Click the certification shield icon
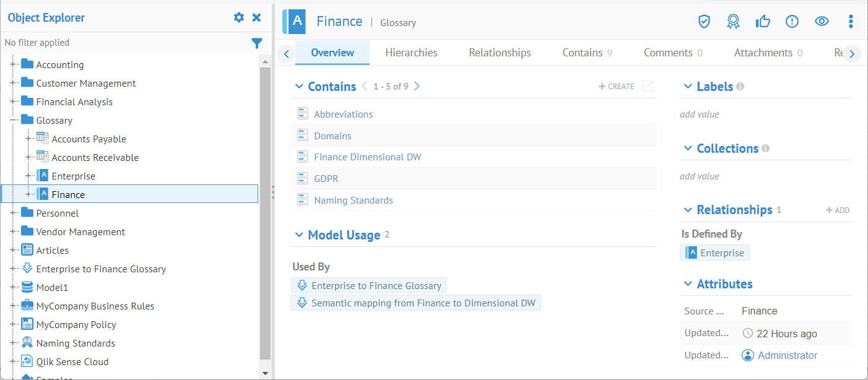868x380 pixels. click(703, 22)
